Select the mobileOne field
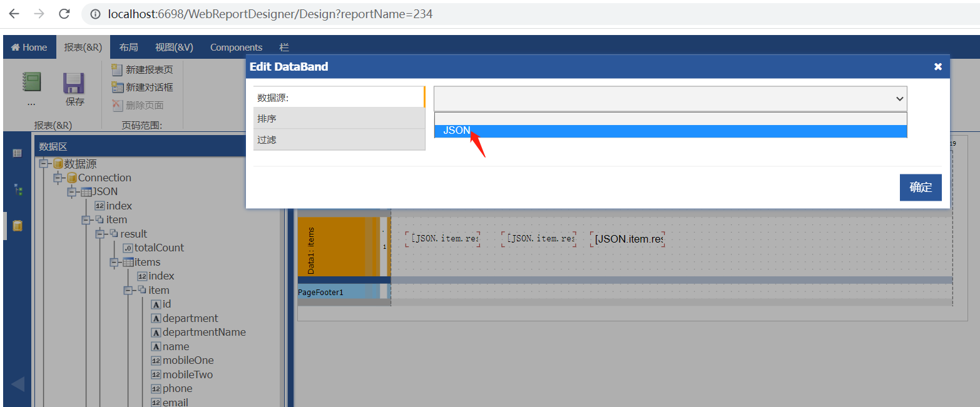This screenshot has height=407, width=980. 188,360
